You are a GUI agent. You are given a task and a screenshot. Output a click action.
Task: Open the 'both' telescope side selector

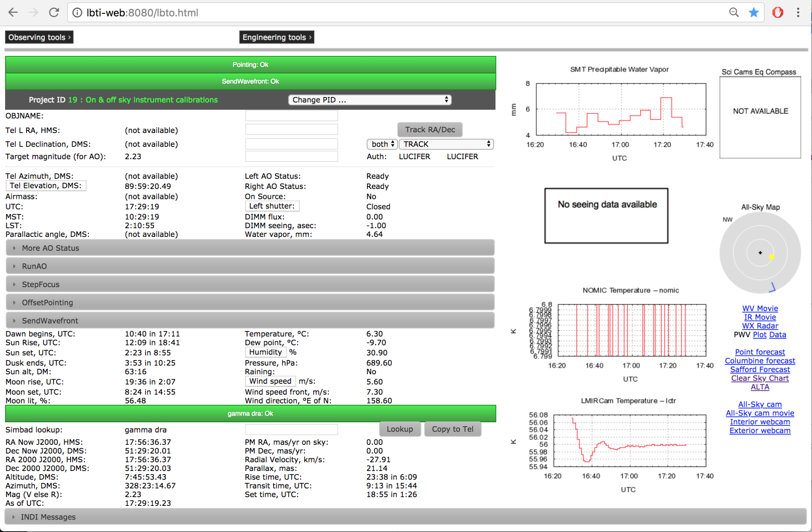click(x=382, y=144)
